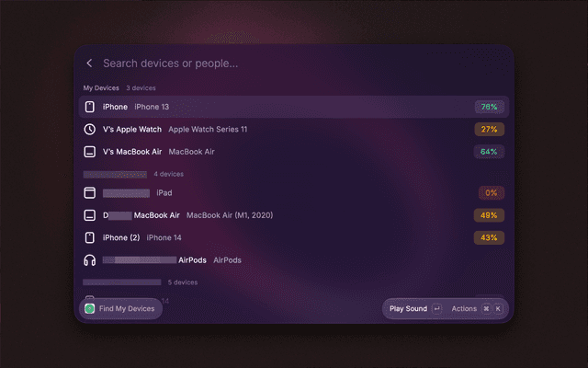Click the Command key hint icon

tap(486, 309)
